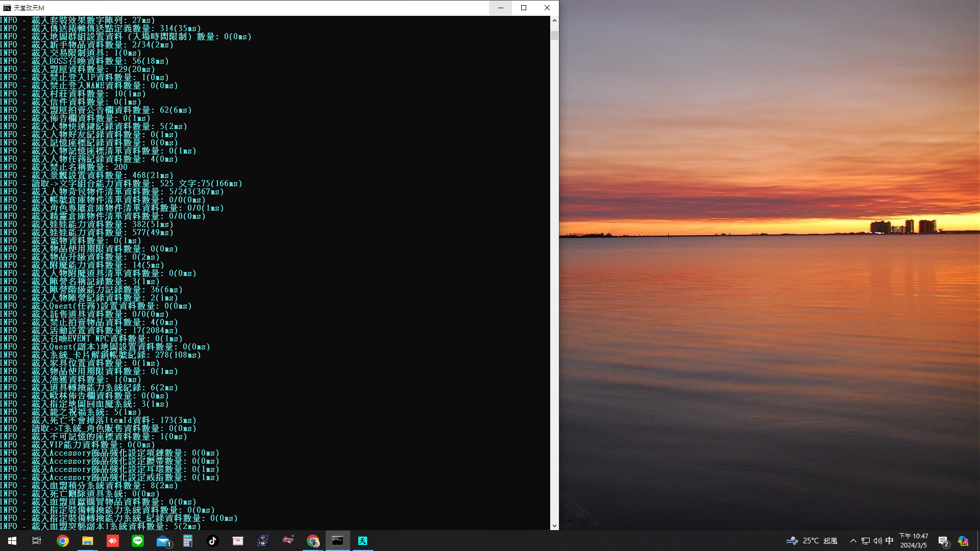This screenshot has height=551, width=980.
Task: Switch the 中 input method indicator
Action: coord(889,541)
